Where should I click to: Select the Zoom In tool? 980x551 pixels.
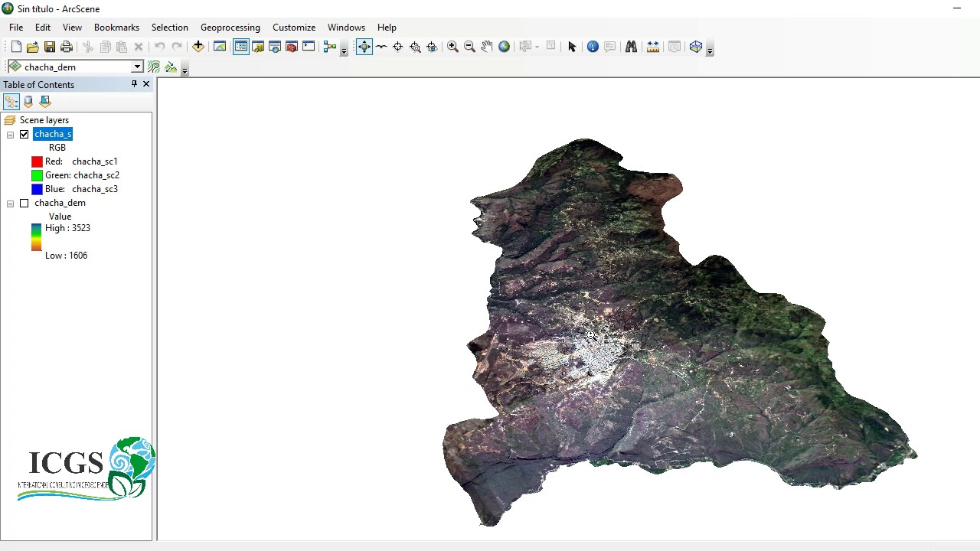[x=452, y=47]
